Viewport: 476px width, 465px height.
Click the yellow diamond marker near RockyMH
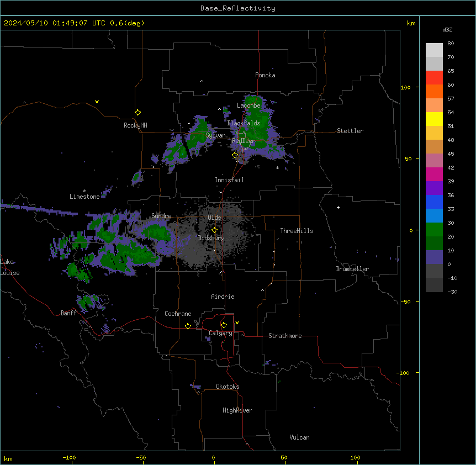click(x=137, y=113)
